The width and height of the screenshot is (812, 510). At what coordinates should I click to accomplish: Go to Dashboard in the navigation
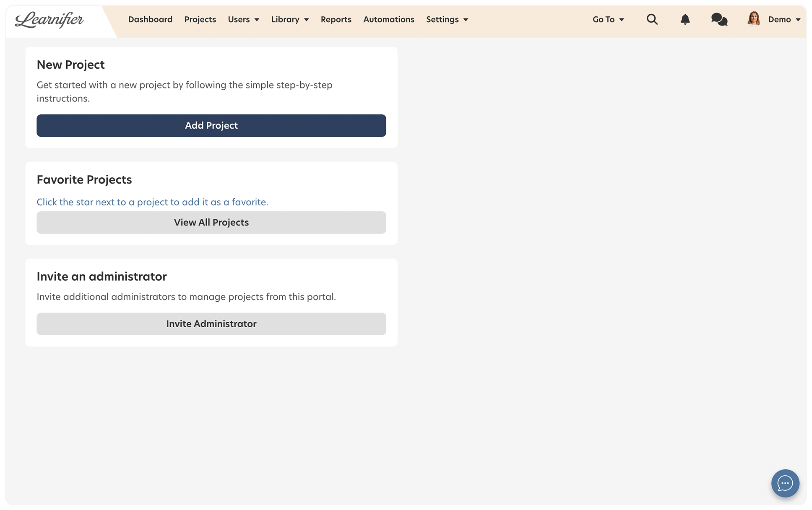[x=150, y=19]
